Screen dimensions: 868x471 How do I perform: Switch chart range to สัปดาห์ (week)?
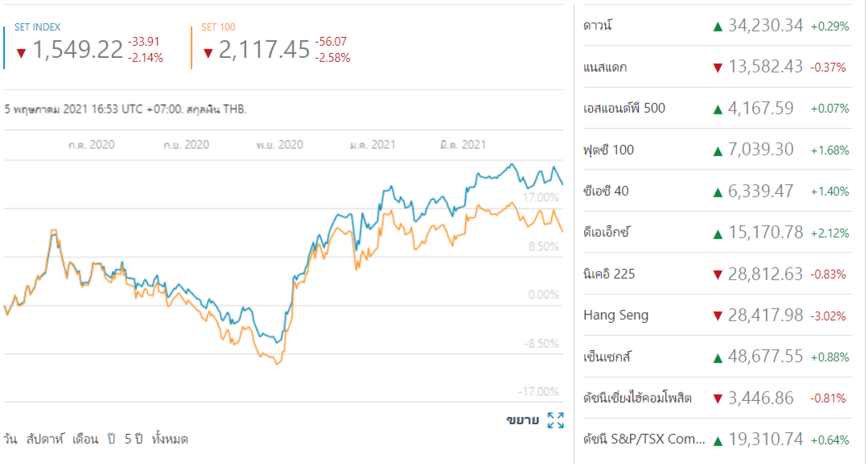coord(45,440)
